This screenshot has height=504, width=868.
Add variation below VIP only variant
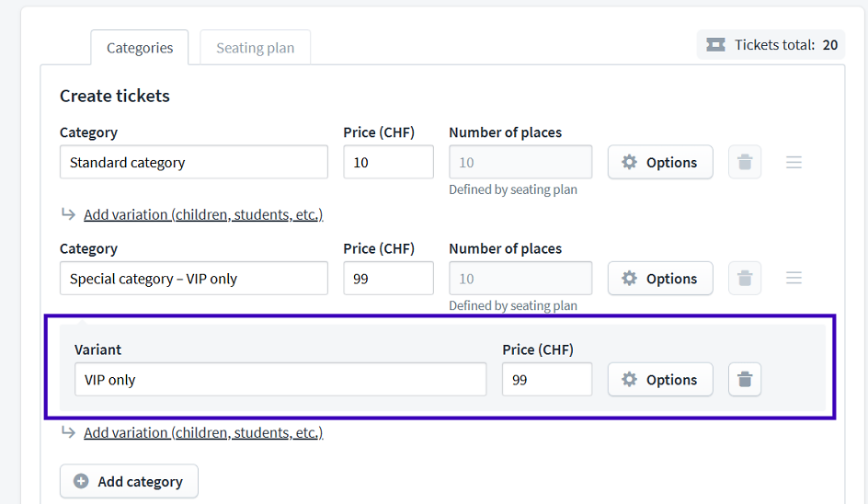203,432
